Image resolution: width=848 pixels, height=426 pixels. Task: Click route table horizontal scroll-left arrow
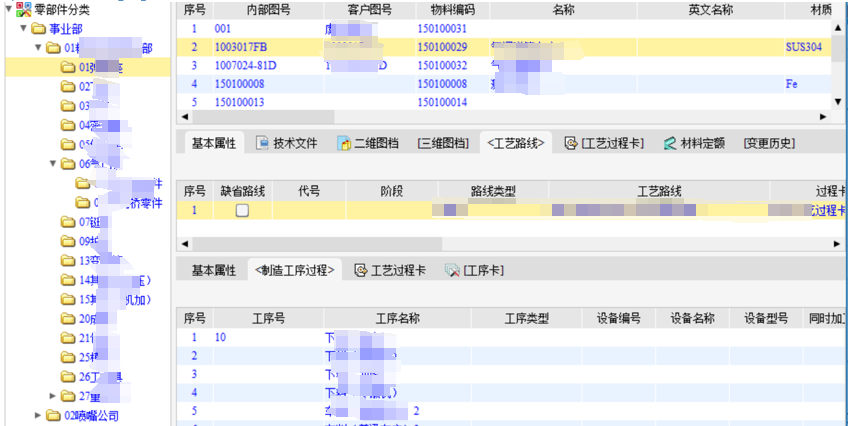184,244
